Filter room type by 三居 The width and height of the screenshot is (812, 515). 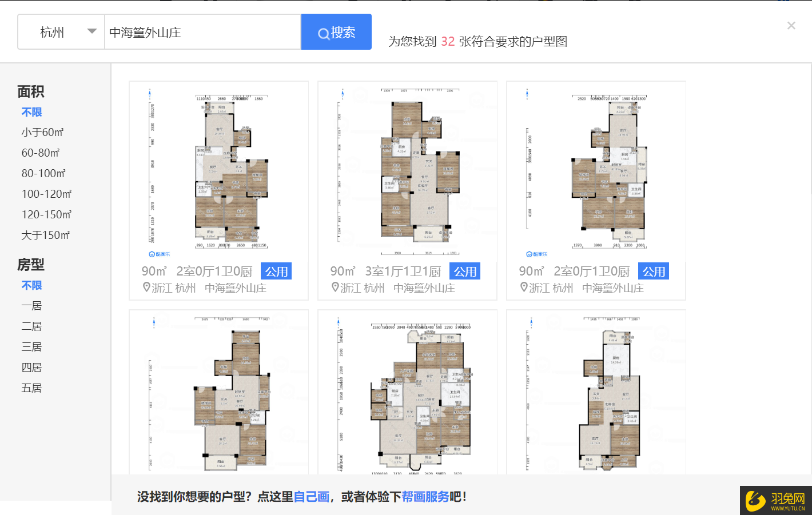31,347
